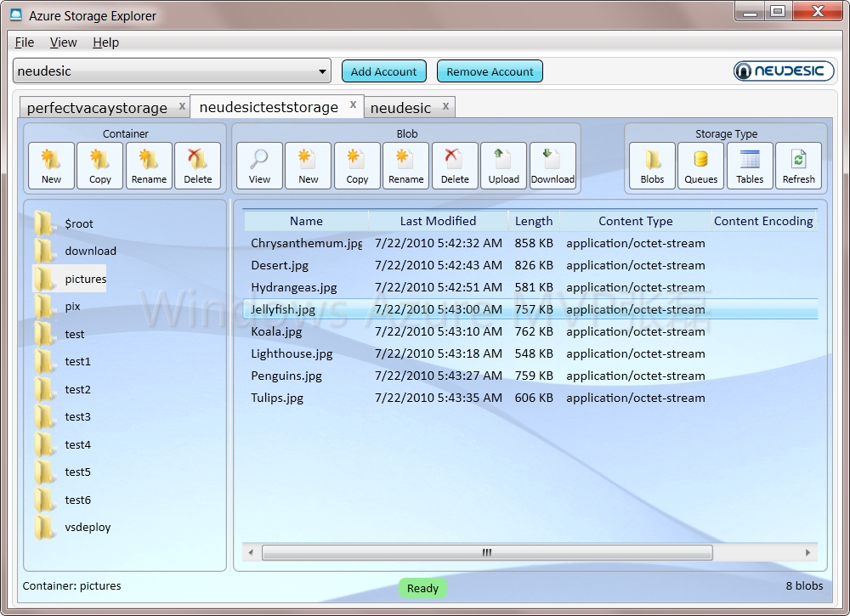View the selected blob
The width and height of the screenshot is (850, 616).
[259, 165]
